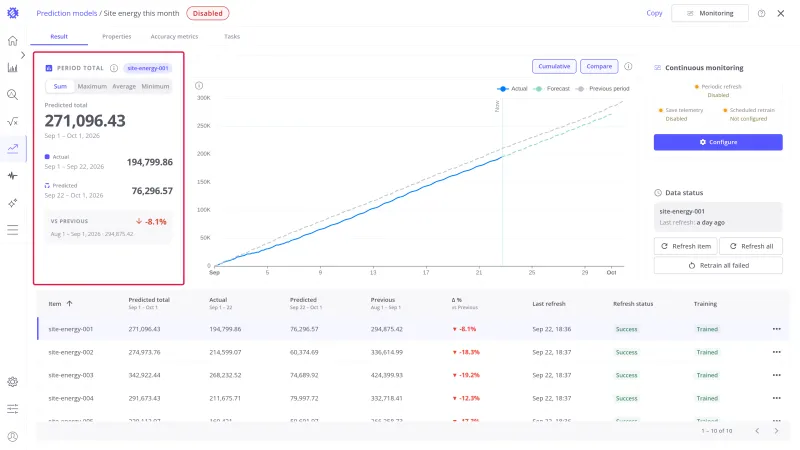Click the Refresh item button
Viewport: 800px width, 450px height.
point(686,246)
